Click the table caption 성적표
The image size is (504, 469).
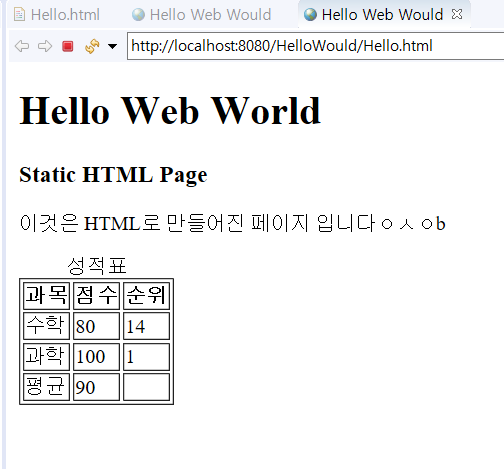coord(97,266)
